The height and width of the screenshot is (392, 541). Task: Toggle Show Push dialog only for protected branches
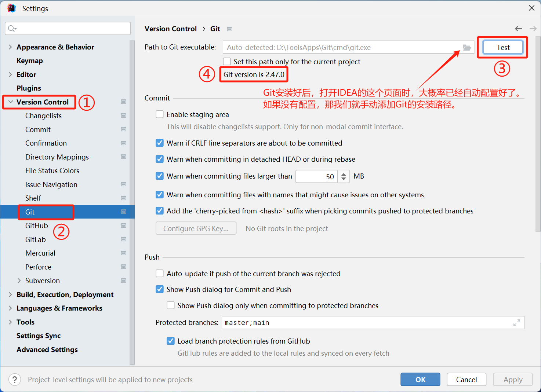pos(171,305)
